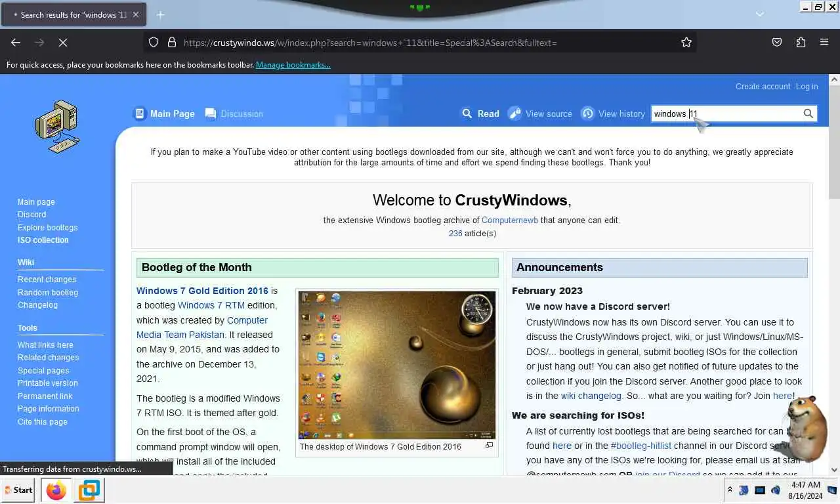Select the Read tab

tap(480, 114)
